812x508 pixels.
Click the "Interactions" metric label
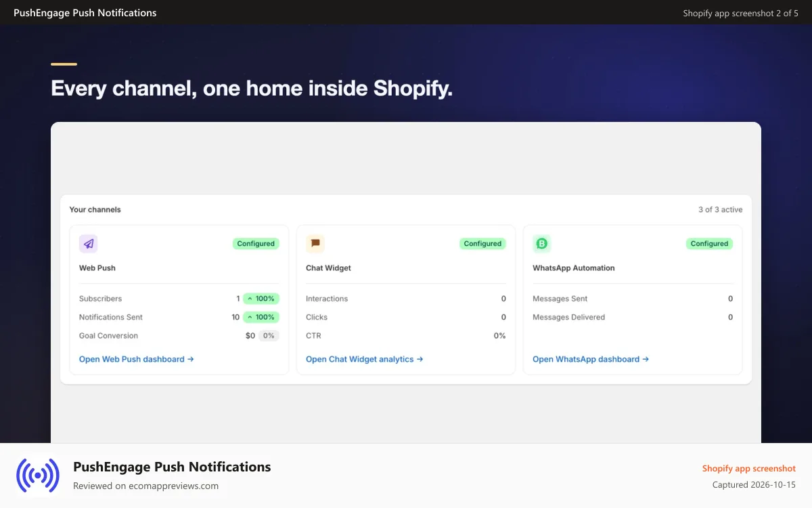click(x=327, y=299)
